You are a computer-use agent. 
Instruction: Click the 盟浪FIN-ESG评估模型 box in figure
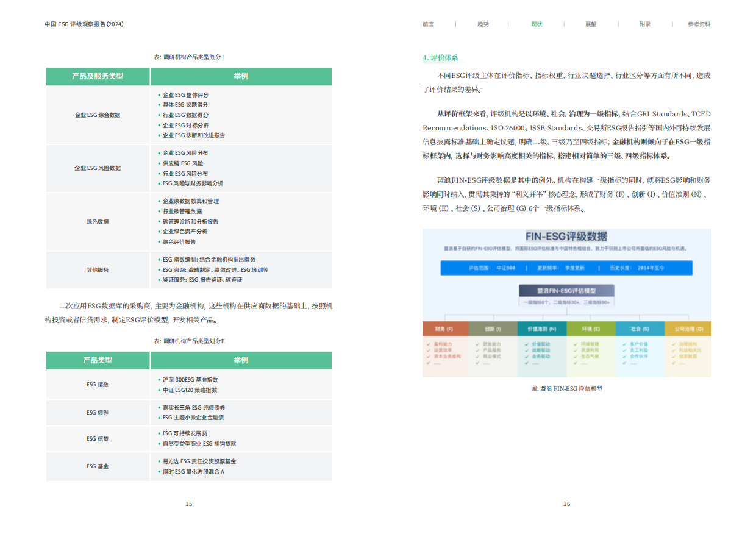click(566, 291)
